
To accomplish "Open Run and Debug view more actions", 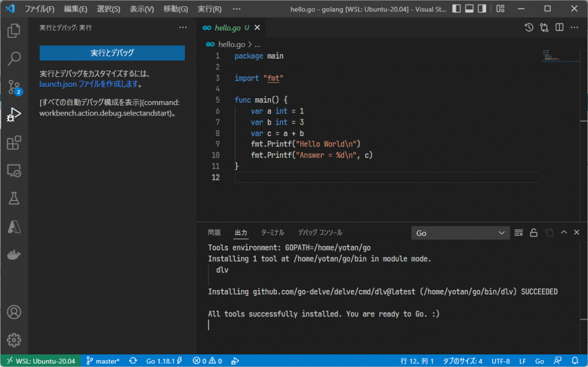I will tap(183, 28).
